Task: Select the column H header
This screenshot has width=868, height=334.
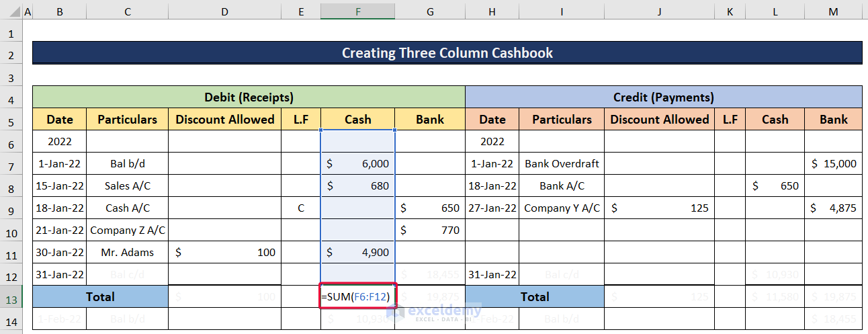Action: [492, 11]
